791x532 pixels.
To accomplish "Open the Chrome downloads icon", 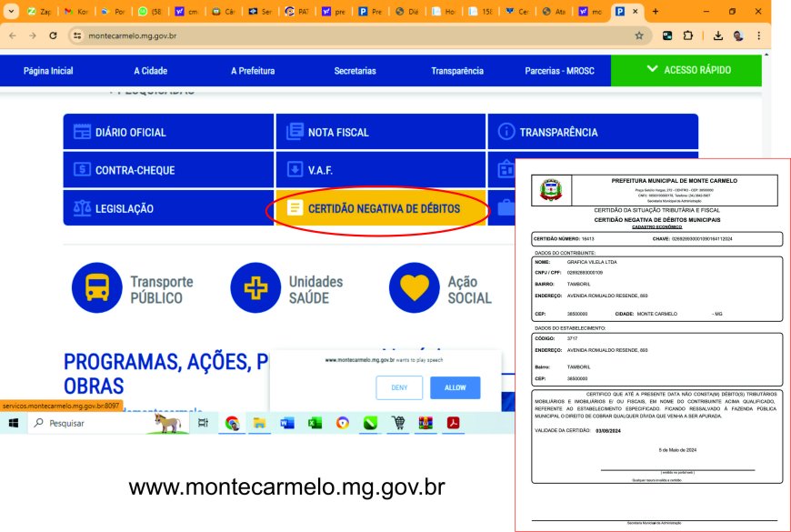I will pos(718,35).
